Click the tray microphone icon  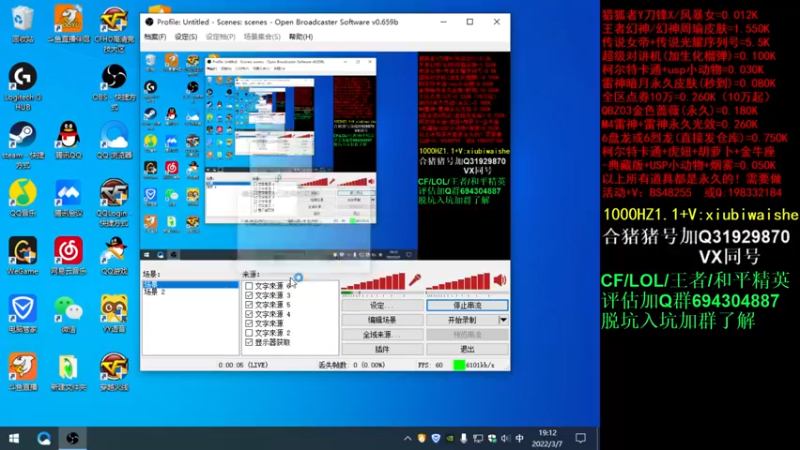(x=463, y=438)
